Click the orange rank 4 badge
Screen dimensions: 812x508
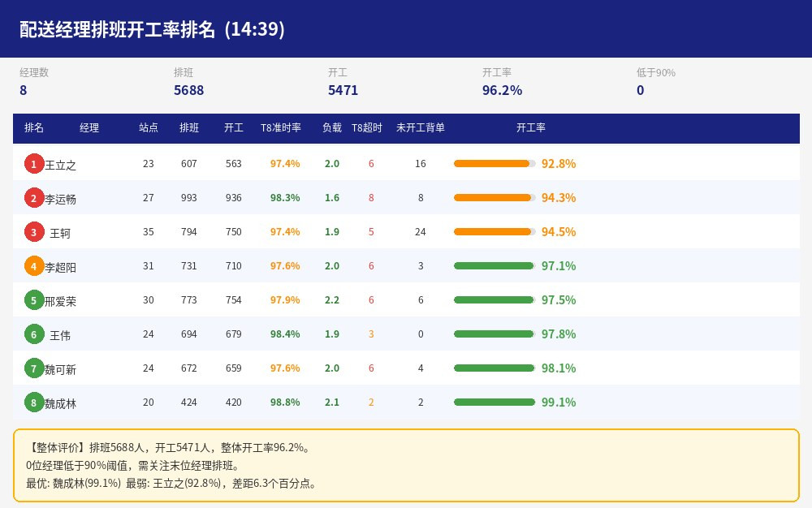33,266
